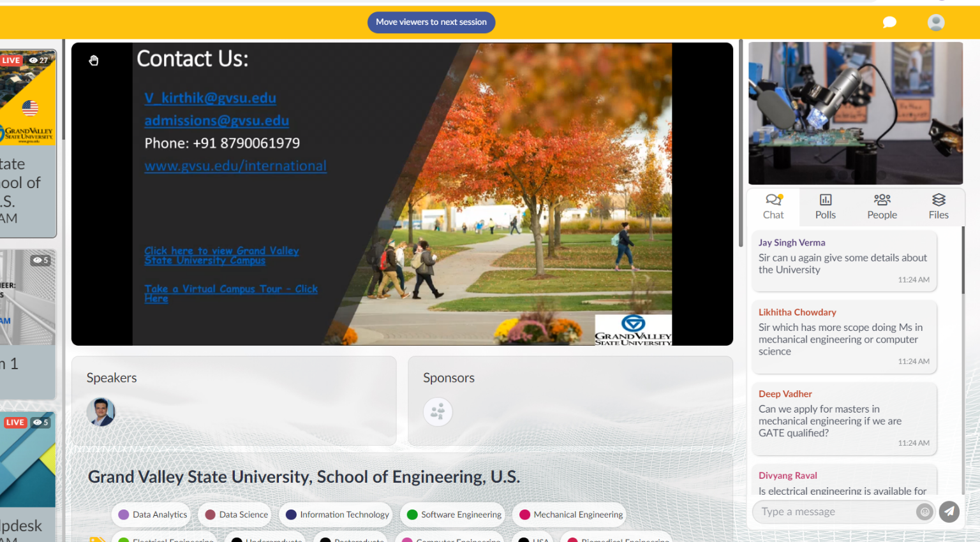The image size is (980, 542).
Task: Click Jay Singh Verma's chat message
Action: pos(844,261)
